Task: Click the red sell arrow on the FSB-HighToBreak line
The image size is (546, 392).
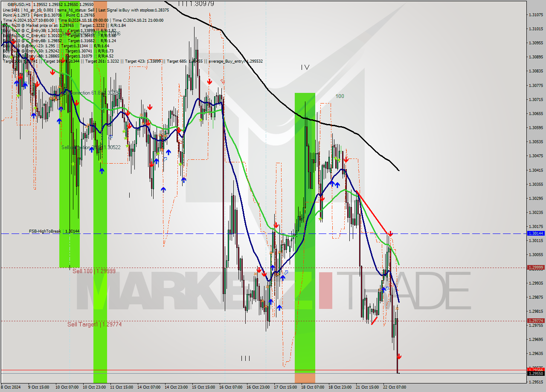Action: [x=390, y=233]
